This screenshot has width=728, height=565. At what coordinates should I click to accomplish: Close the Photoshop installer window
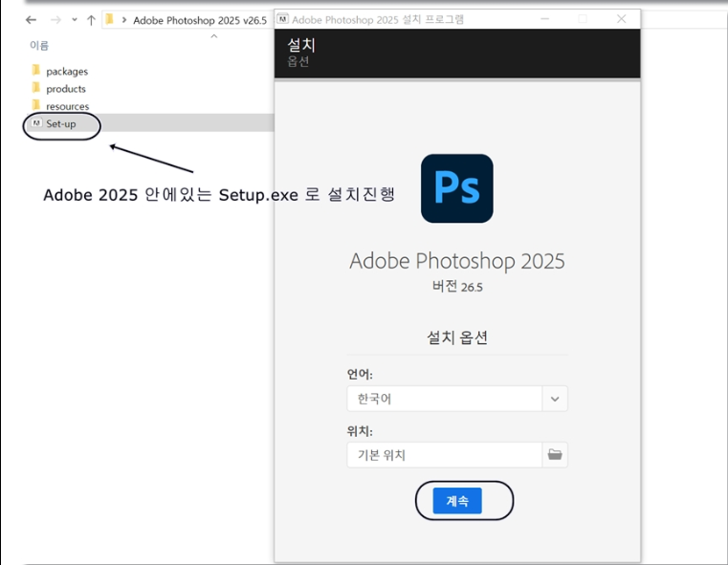click(622, 18)
